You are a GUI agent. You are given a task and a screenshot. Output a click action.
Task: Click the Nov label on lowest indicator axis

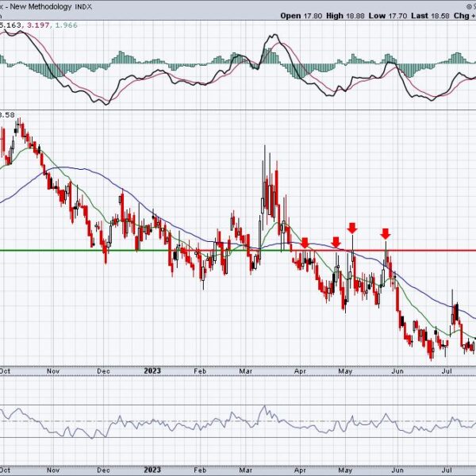[53, 470]
